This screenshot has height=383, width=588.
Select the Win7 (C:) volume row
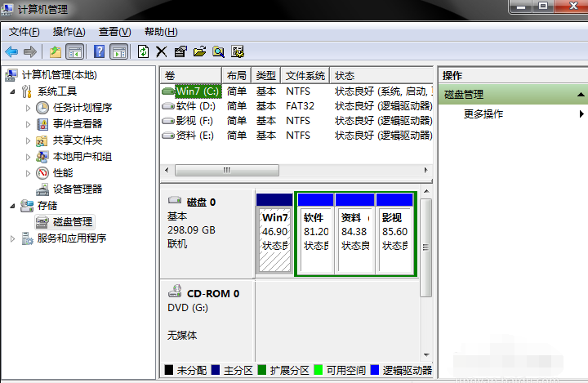[190, 91]
